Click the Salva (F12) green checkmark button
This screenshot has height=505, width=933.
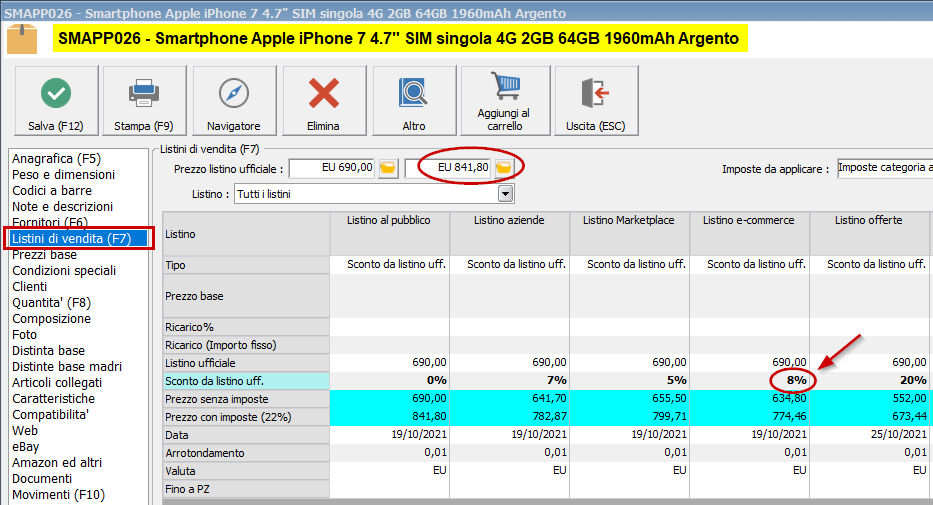(56, 101)
